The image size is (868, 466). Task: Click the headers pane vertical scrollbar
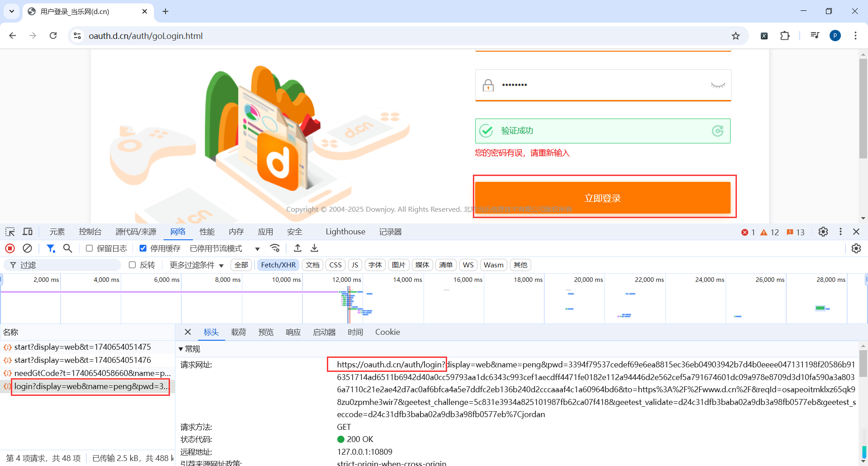pos(863,363)
